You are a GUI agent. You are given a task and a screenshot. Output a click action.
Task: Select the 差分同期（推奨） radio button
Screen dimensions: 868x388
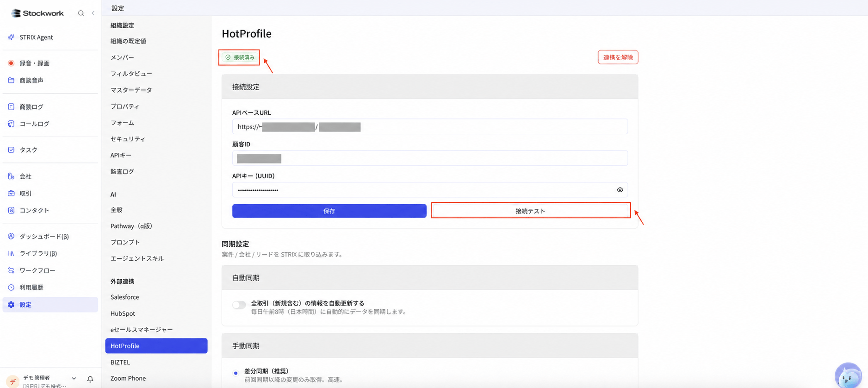point(236,373)
